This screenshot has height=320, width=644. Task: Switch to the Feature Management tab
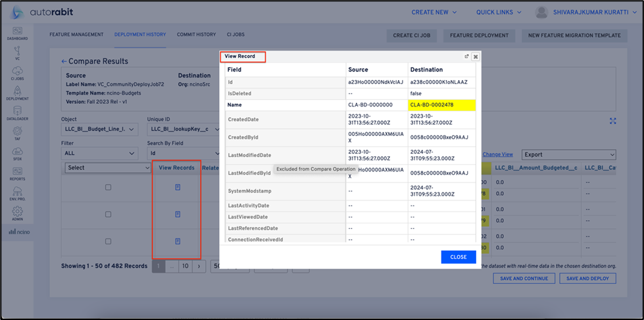[76, 35]
